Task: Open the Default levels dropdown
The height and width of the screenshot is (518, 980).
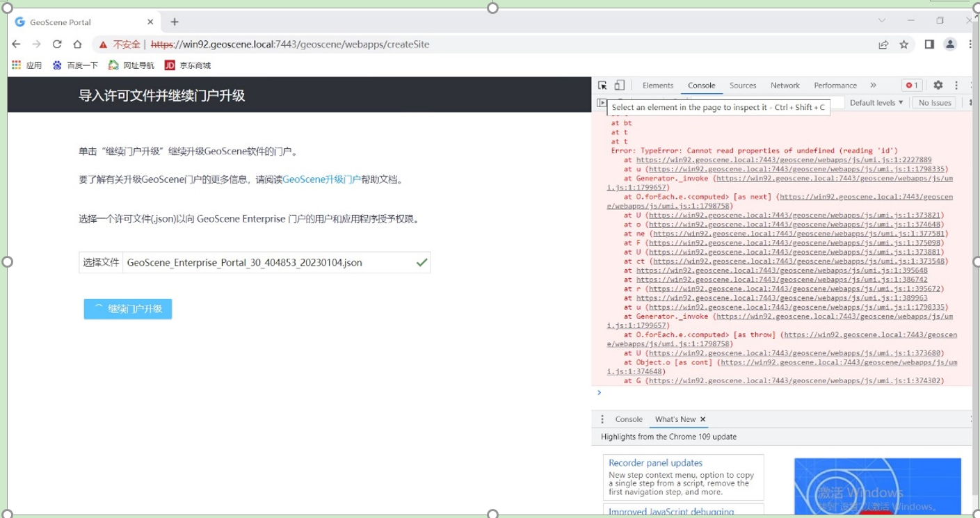Action: tap(876, 103)
